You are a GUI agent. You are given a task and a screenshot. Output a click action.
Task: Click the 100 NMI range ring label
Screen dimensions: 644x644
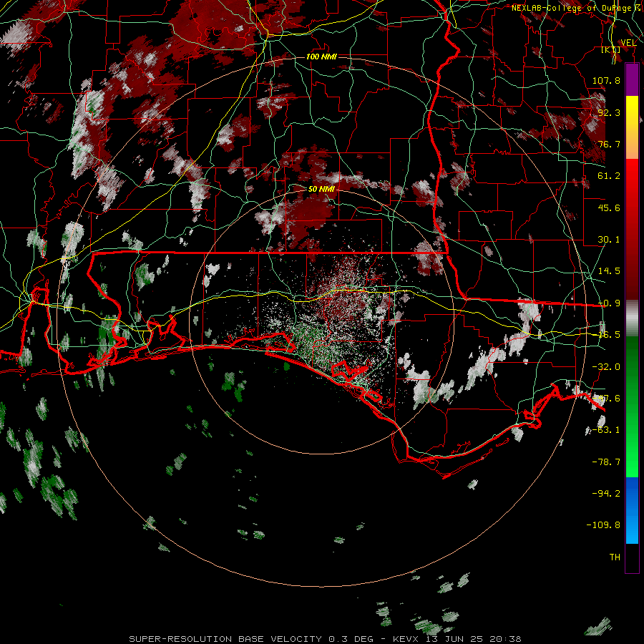321,57
